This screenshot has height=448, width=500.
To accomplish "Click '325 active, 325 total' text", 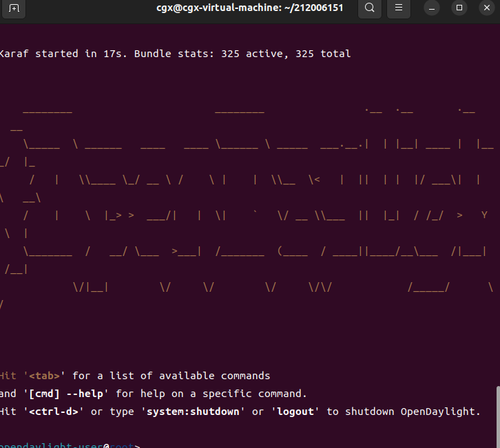I will (x=286, y=54).
